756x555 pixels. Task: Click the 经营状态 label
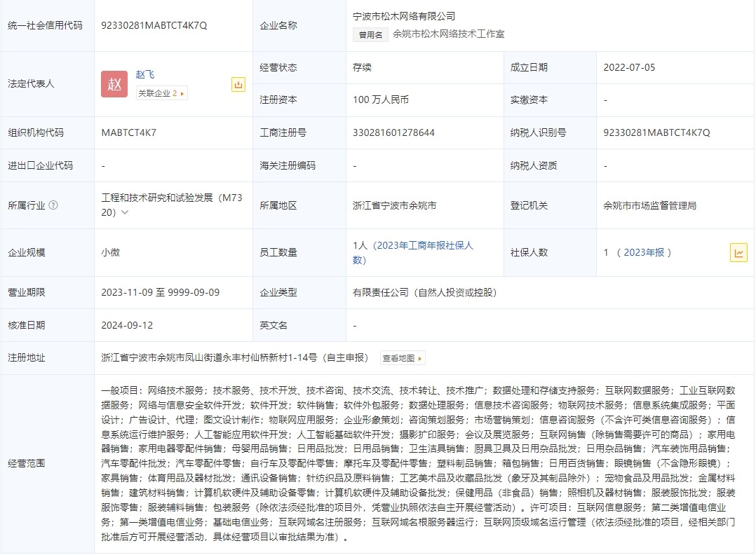pyautogui.click(x=278, y=67)
